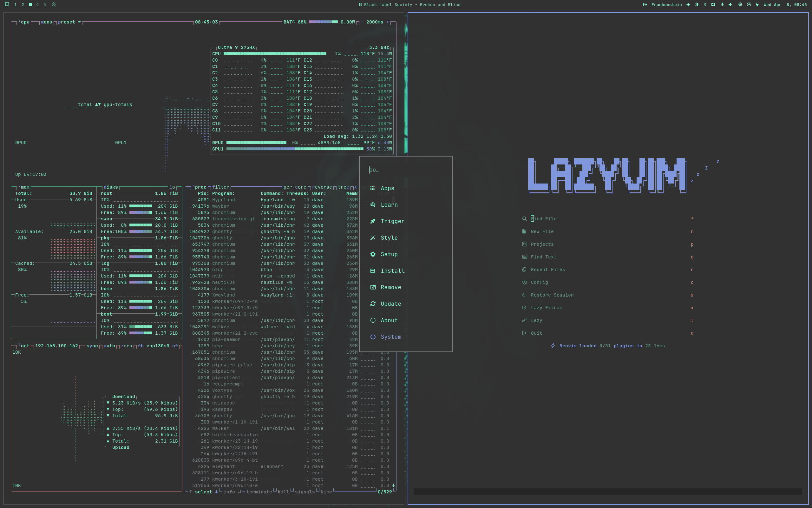This screenshot has width=812, height=508.
Task: Click the left sort arrow beside tree in btop
Action: coord(356,187)
